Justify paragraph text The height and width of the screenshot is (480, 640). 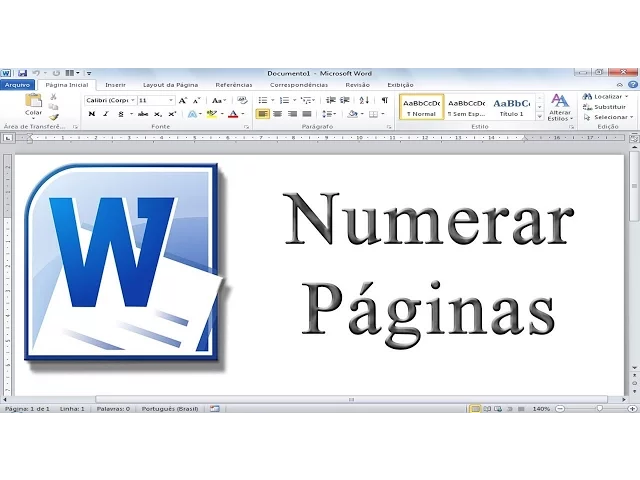(307, 114)
